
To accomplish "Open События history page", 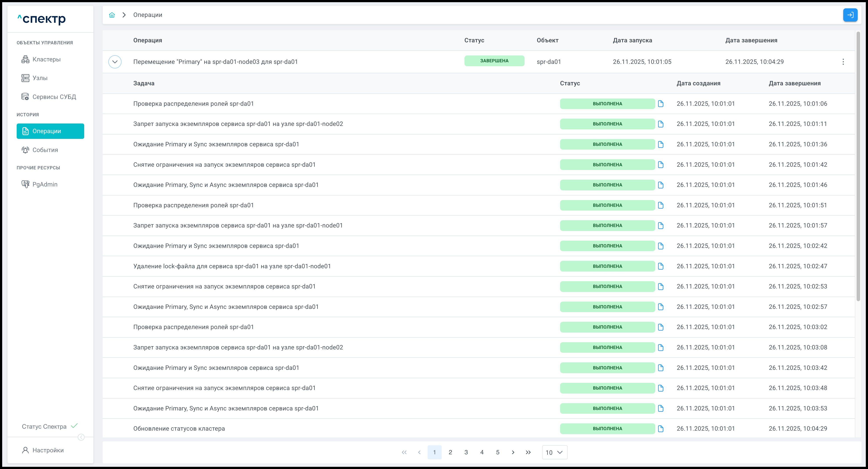I will click(x=45, y=150).
